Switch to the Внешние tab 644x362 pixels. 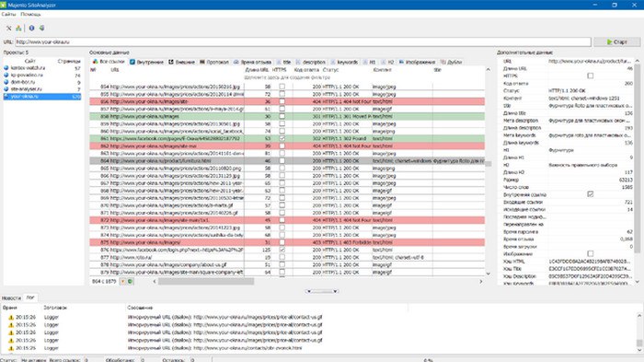tap(182, 62)
